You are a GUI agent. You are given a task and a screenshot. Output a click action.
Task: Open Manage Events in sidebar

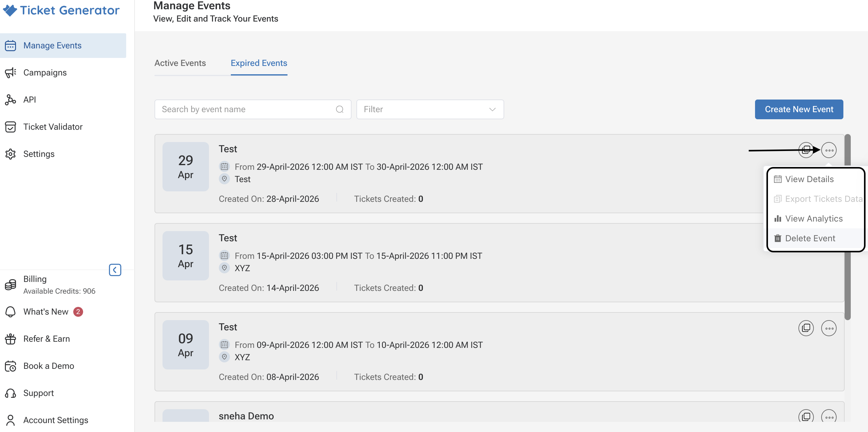pyautogui.click(x=63, y=46)
